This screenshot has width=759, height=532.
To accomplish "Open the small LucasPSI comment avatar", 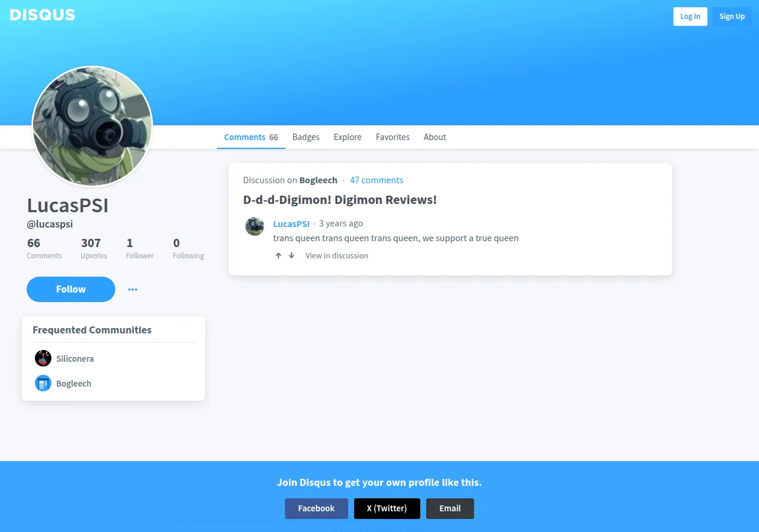I will [255, 226].
